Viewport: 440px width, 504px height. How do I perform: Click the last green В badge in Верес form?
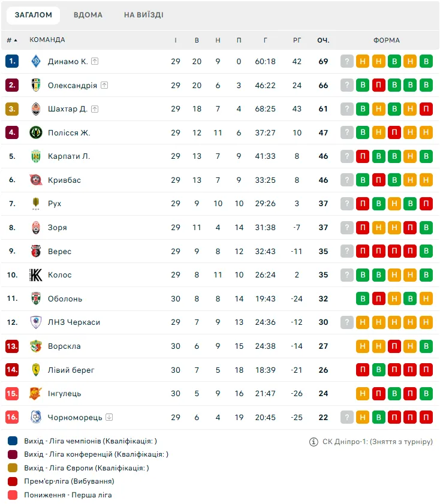click(426, 251)
